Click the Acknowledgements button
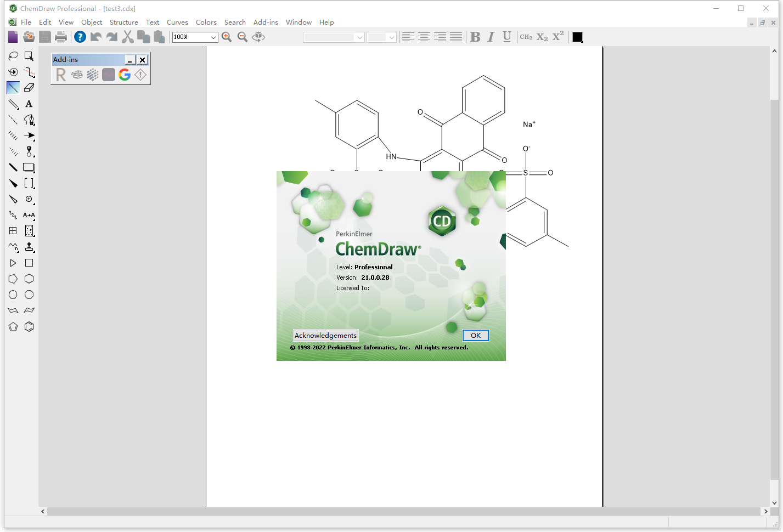 pyautogui.click(x=326, y=336)
